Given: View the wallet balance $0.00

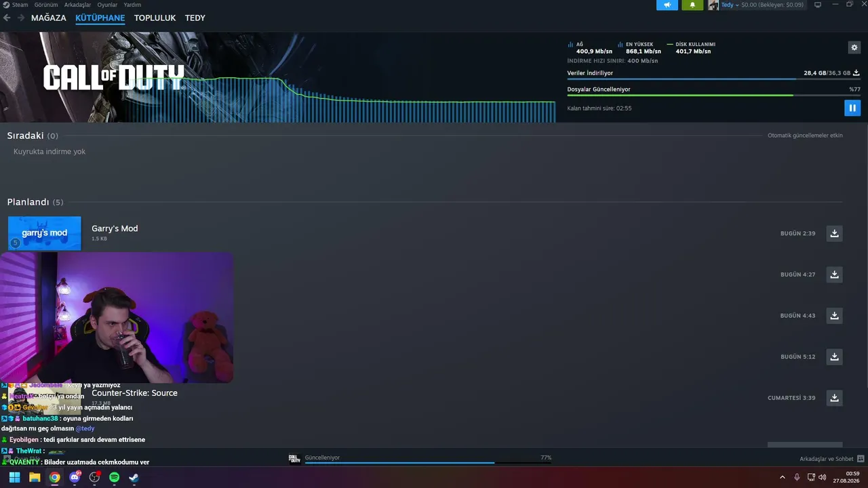Looking at the screenshot, I should pos(772,5).
